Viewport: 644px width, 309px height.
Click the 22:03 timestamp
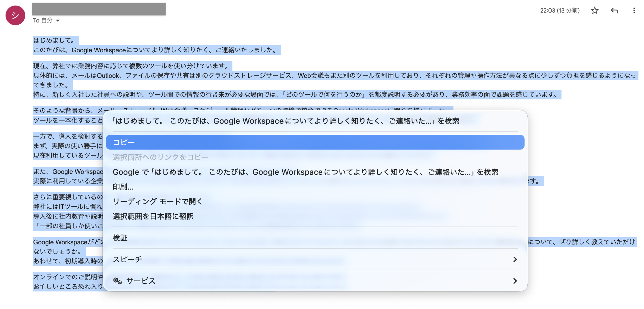point(560,10)
